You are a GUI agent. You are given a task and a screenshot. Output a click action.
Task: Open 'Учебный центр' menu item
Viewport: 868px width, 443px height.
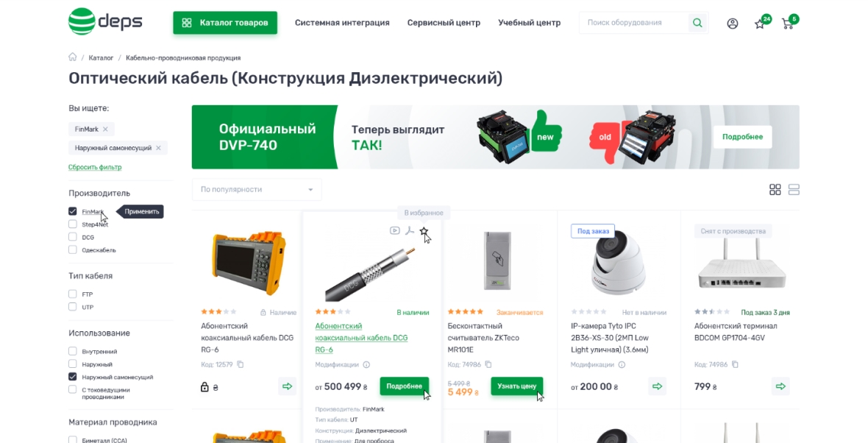(x=529, y=23)
